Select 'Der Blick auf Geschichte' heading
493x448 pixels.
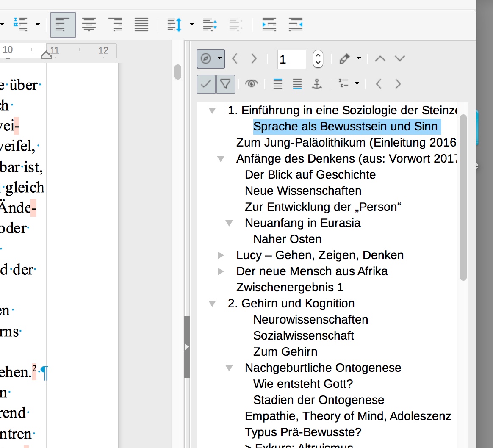point(310,174)
